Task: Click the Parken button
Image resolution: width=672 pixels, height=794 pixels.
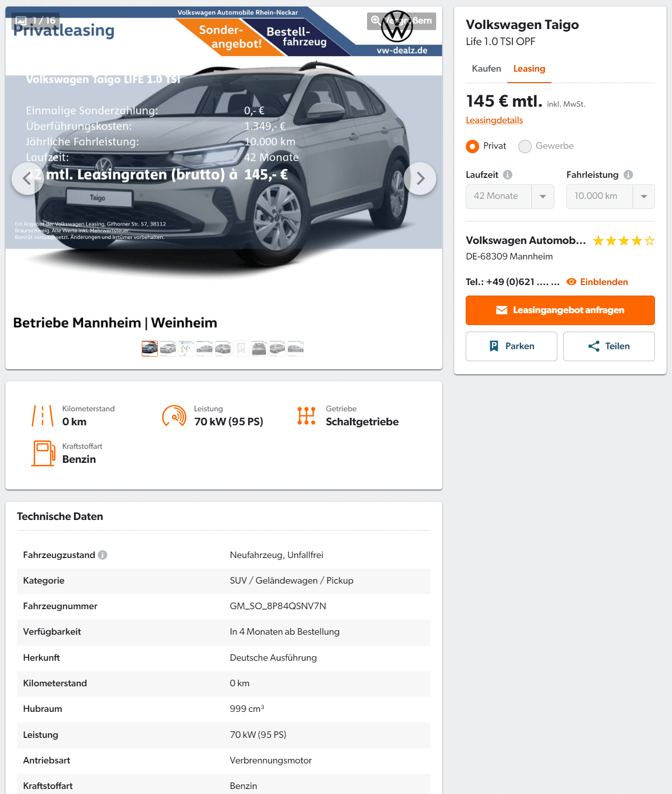Action: tap(511, 346)
